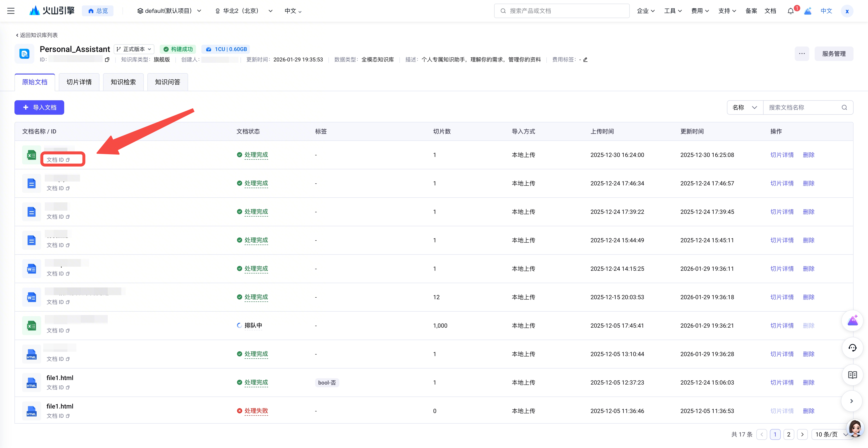The height and width of the screenshot is (448, 868).
Task: Open the more options ellipsis button
Action: click(802, 54)
